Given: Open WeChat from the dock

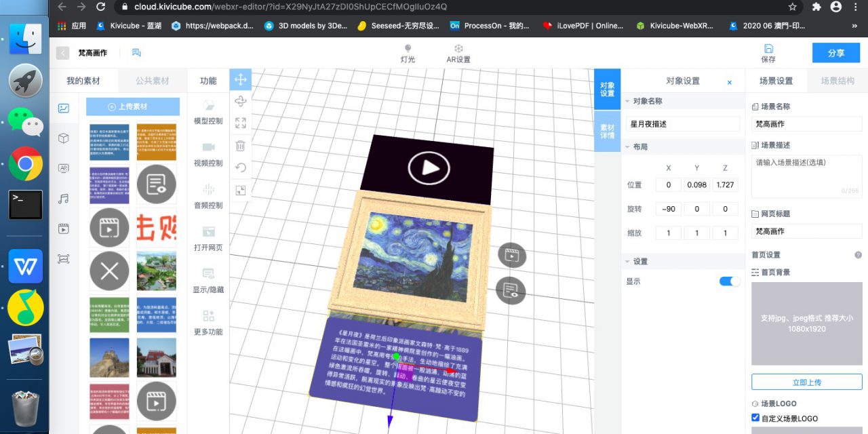Looking at the screenshot, I should 25,121.
